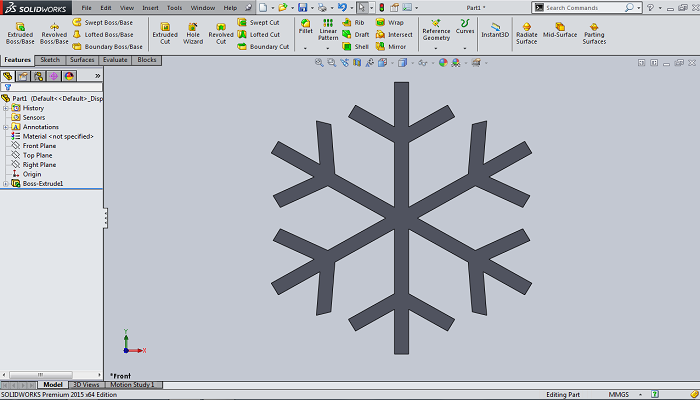
Task: Open the Save dropdown arrow
Action: [x=312, y=8]
